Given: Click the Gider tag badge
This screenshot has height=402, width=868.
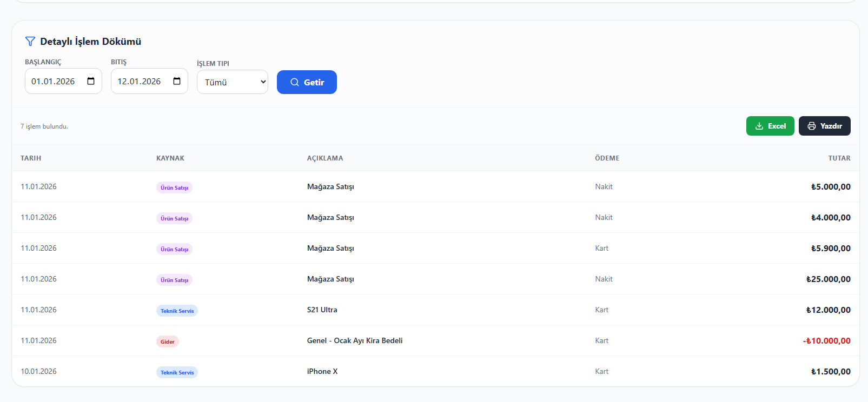Looking at the screenshot, I should click(168, 341).
